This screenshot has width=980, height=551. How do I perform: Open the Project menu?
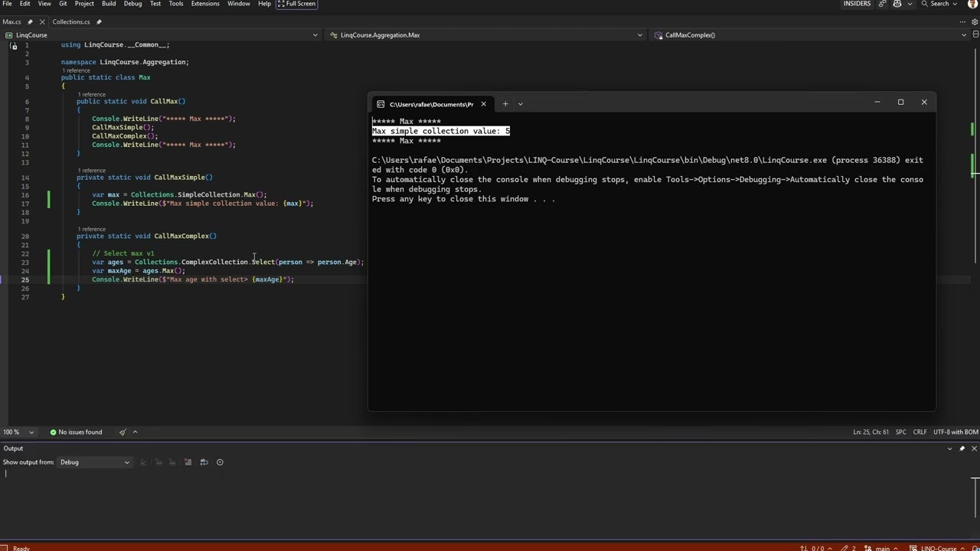84,4
